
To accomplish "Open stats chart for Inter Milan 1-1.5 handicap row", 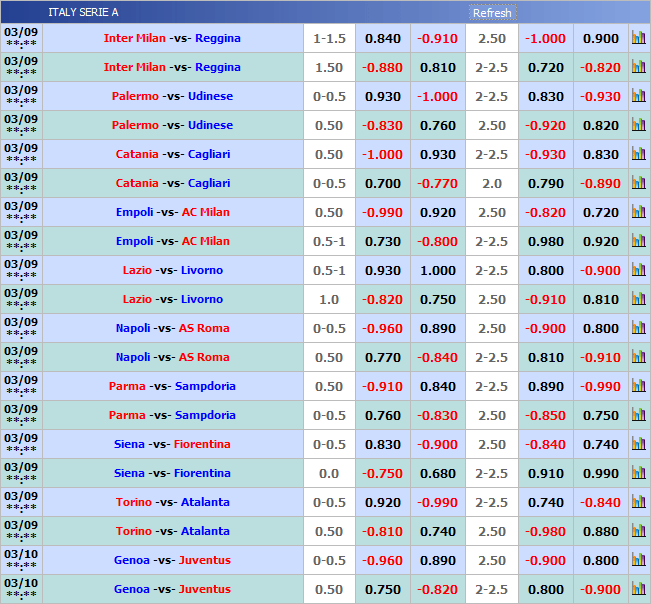I will click(639, 38).
